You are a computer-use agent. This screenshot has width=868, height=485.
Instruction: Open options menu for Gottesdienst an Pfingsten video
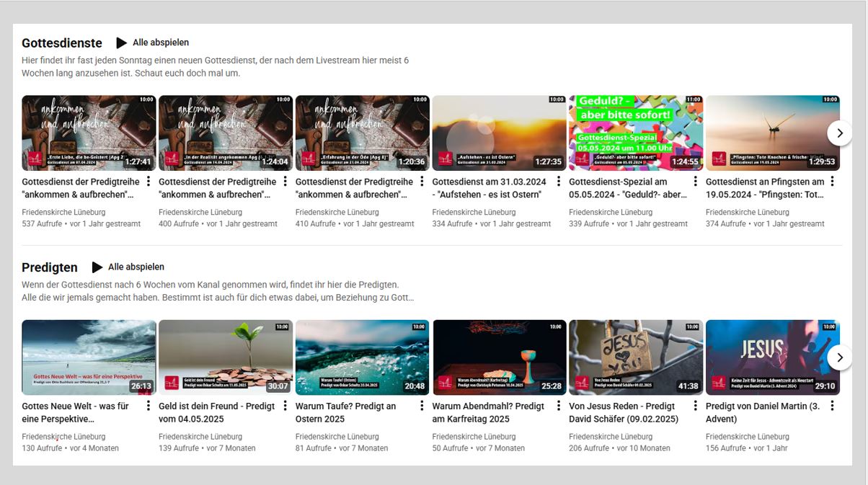pos(833,182)
